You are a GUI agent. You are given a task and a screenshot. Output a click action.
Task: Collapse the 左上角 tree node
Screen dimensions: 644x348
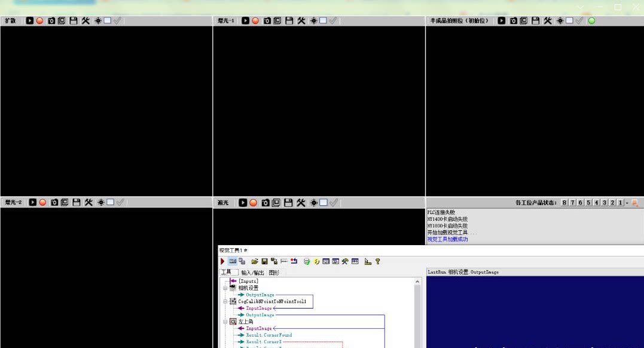225,322
